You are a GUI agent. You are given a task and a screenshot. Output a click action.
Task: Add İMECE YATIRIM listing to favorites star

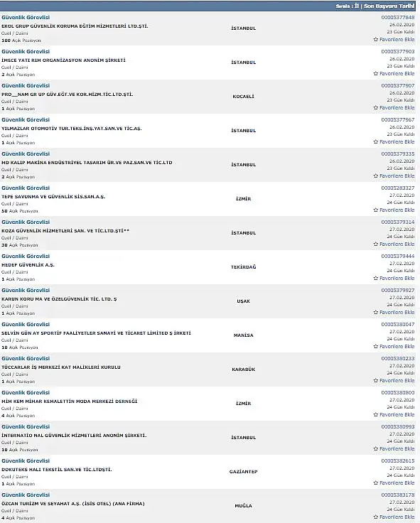(376, 73)
